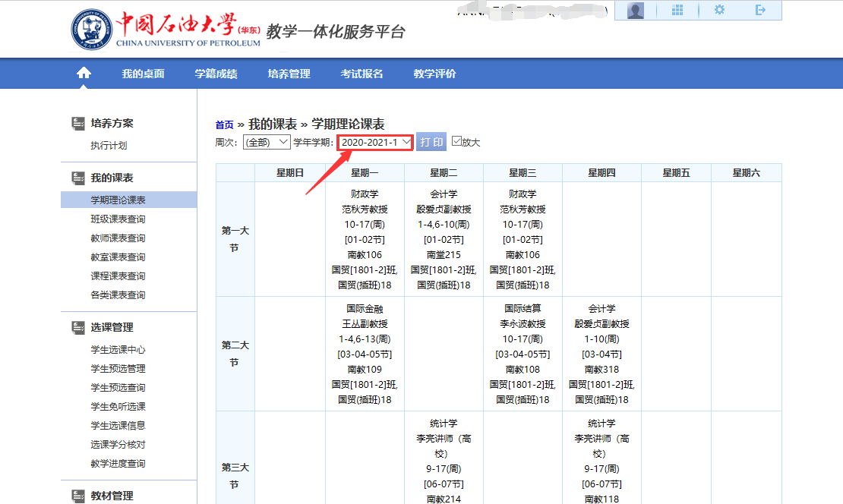
Task: Toggle the 放大 checkbox
Action: [456, 141]
